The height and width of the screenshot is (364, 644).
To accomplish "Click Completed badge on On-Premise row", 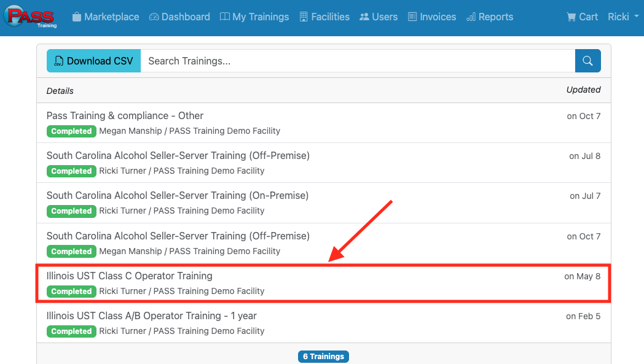I will [71, 211].
